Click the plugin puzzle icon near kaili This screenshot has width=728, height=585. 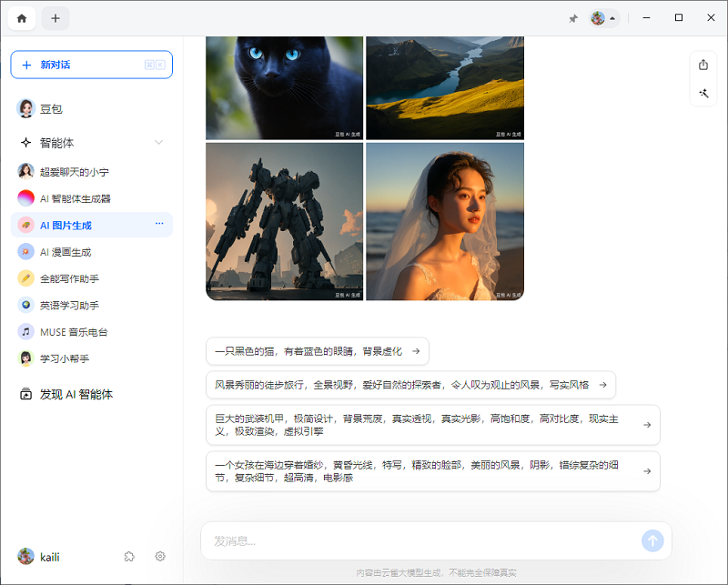click(129, 556)
